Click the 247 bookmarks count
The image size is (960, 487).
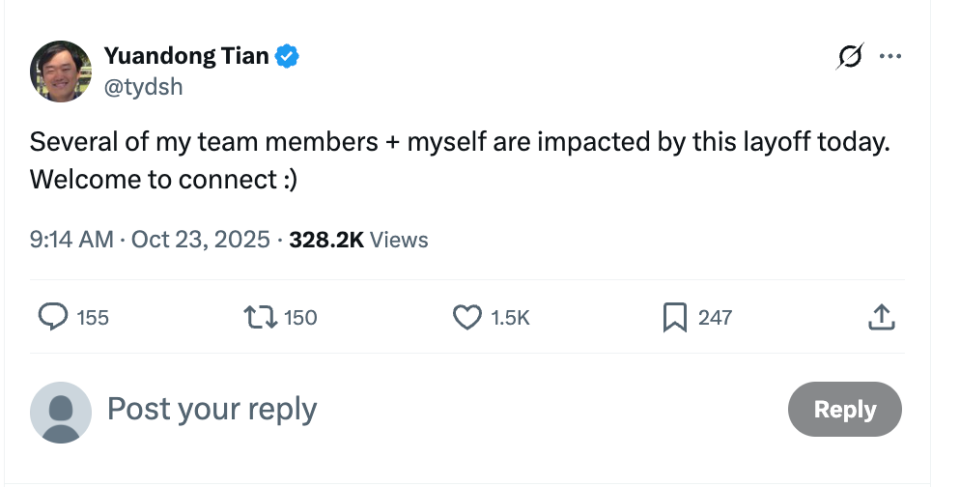[715, 318]
